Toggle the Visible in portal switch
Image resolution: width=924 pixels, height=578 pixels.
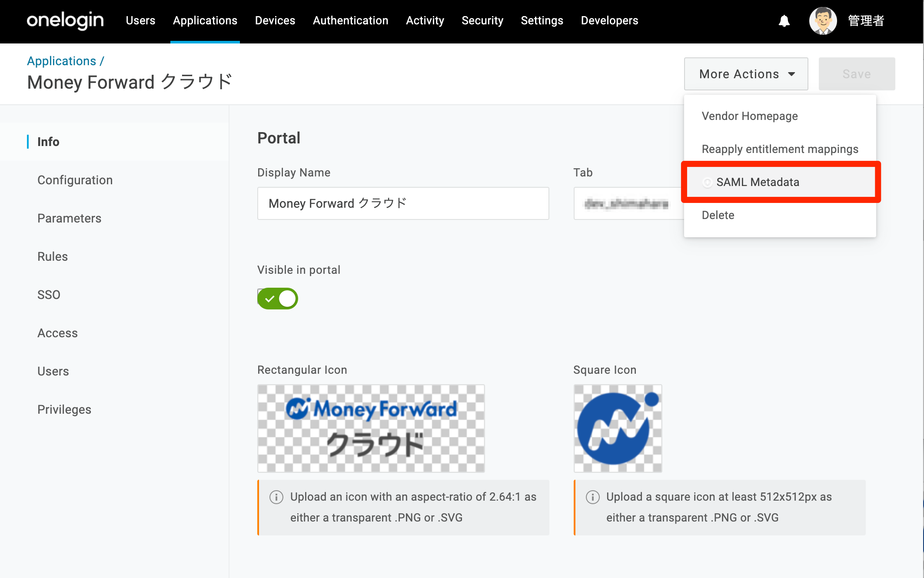tap(278, 299)
